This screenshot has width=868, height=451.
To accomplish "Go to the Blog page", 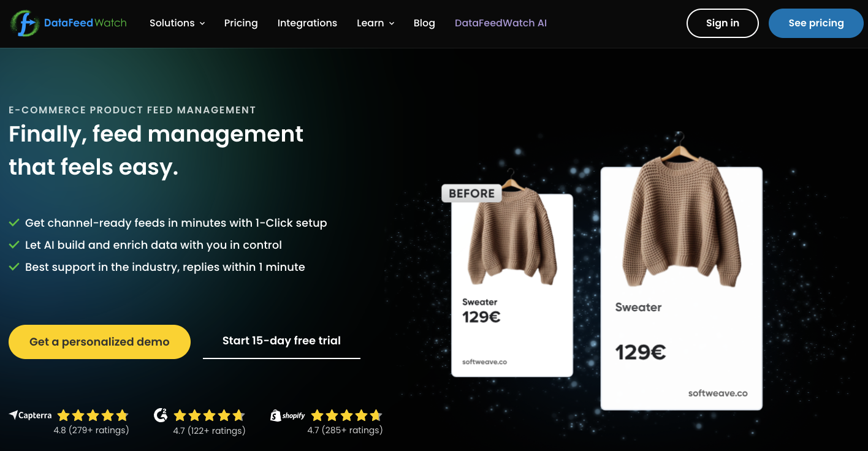I will point(424,23).
